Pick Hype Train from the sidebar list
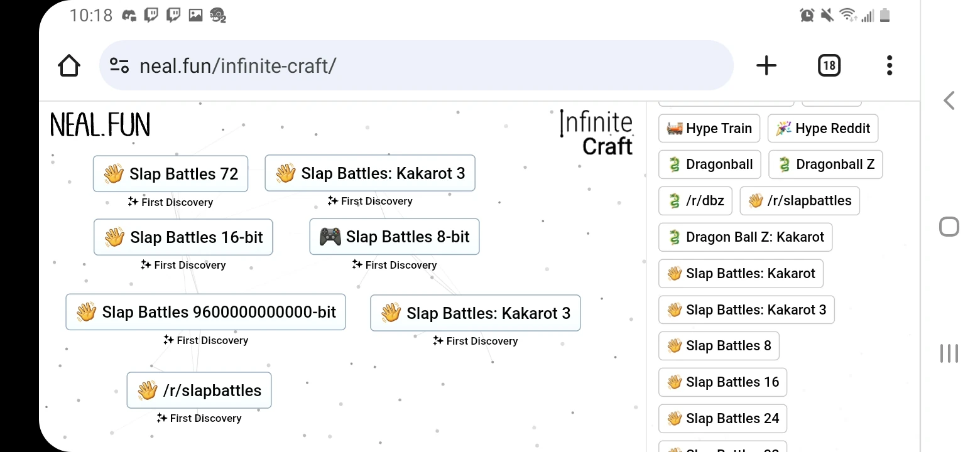The image size is (980, 452). click(709, 129)
